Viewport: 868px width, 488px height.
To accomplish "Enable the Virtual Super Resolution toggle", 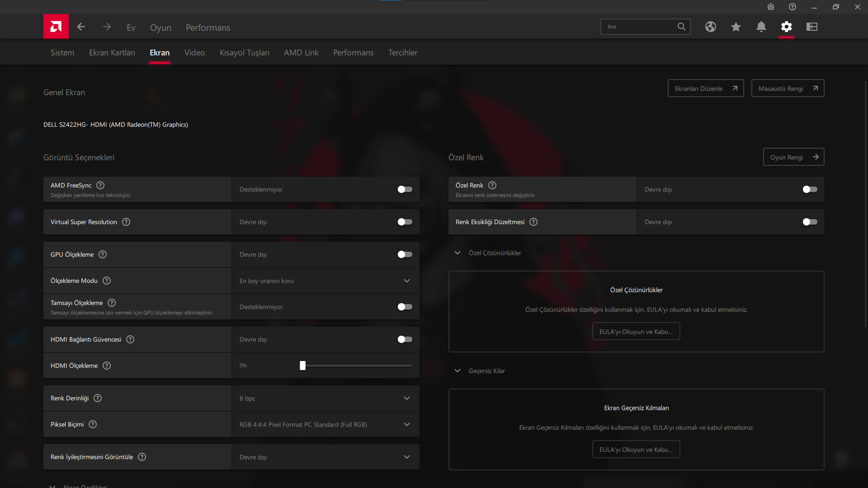I will coord(405,222).
